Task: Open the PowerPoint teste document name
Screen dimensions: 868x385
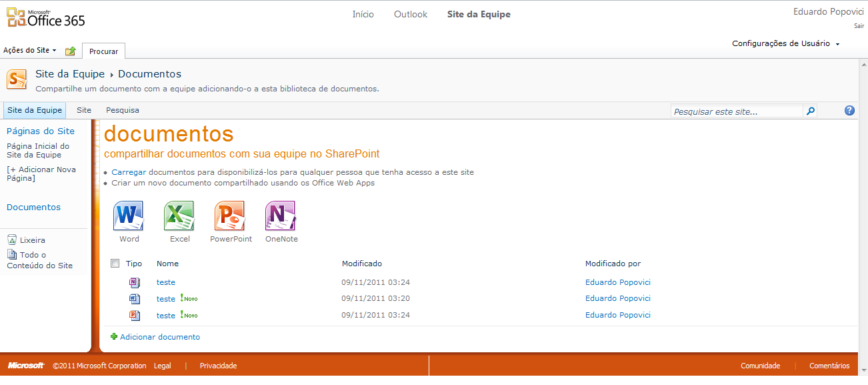Action: pyautogui.click(x=166, y=316)
